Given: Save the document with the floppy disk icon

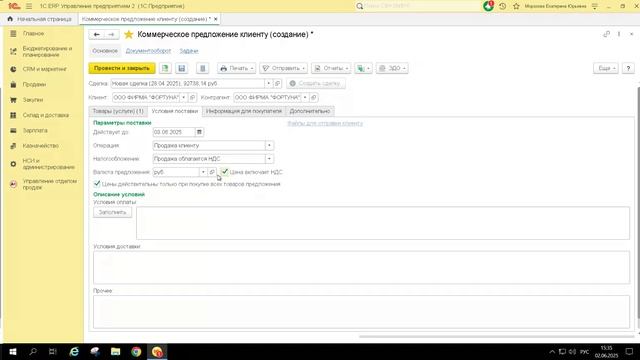Looking at the screenshot, I should click(182, 68).
